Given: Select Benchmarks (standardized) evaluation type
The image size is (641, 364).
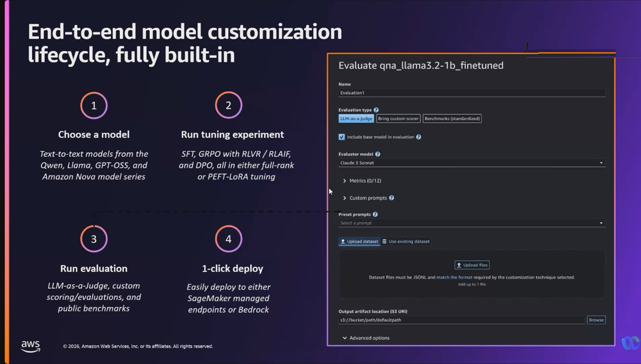Looking at the screenshot, I should [452, 119].
